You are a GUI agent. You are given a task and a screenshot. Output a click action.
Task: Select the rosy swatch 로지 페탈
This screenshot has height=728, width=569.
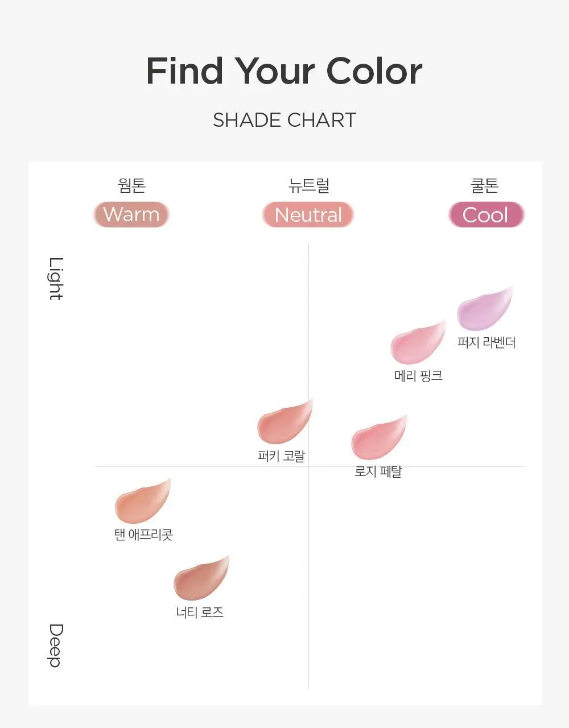click(x=379, y=437)
